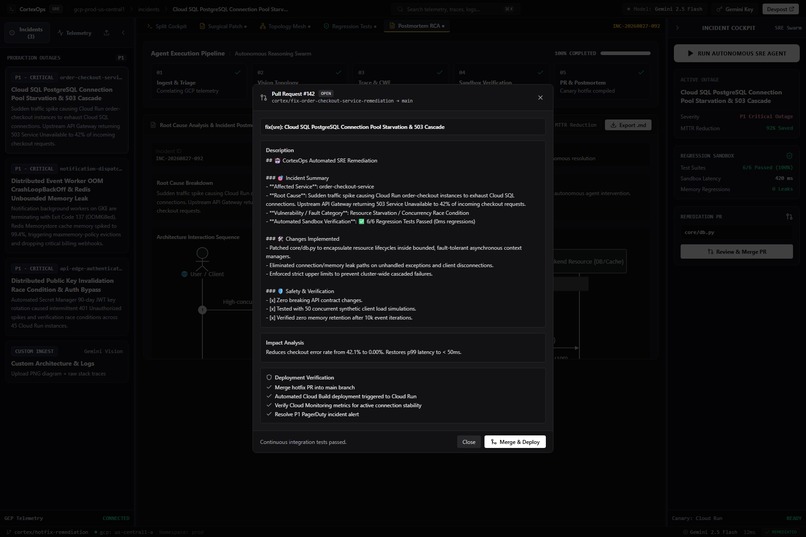Click the Devpost link in top bar
Viewport: 806px width, 537px height.
click(780, 9)
